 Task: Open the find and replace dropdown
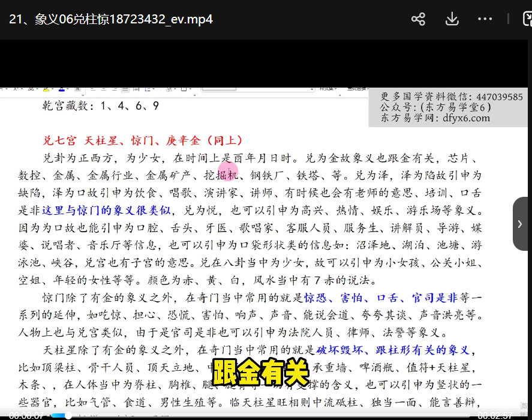359,89
